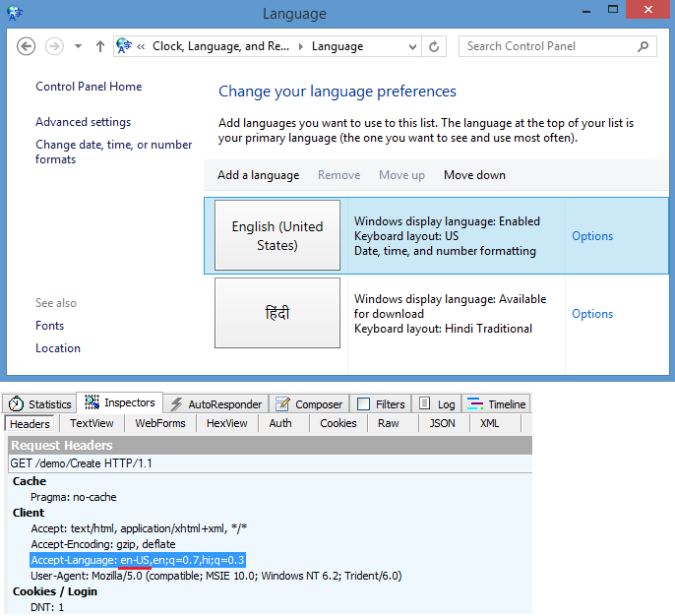Refresh the Language control panel page
Viewport: 675px width, 616px height.
(x=434, y=46)
